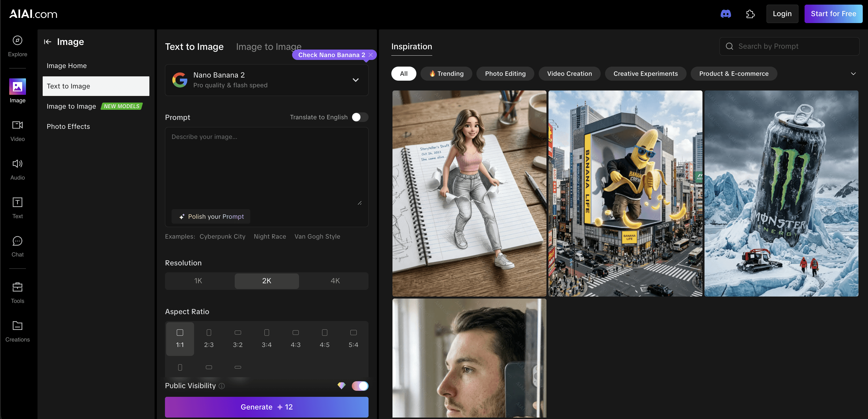Image resolution: width=868 pixels, height=419 pixels.
Task: Turn off the Public Visibility switch
Action: click(360, 386)
